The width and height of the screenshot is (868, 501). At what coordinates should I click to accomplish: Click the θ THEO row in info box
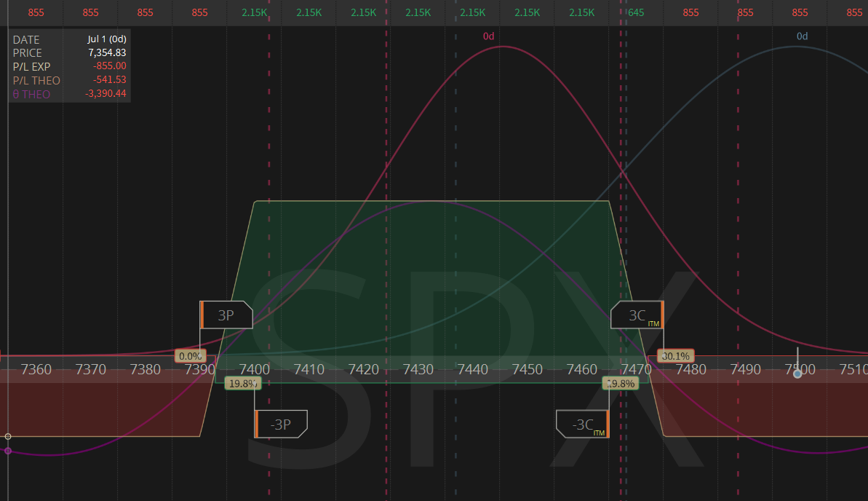(x=69, y=94)
